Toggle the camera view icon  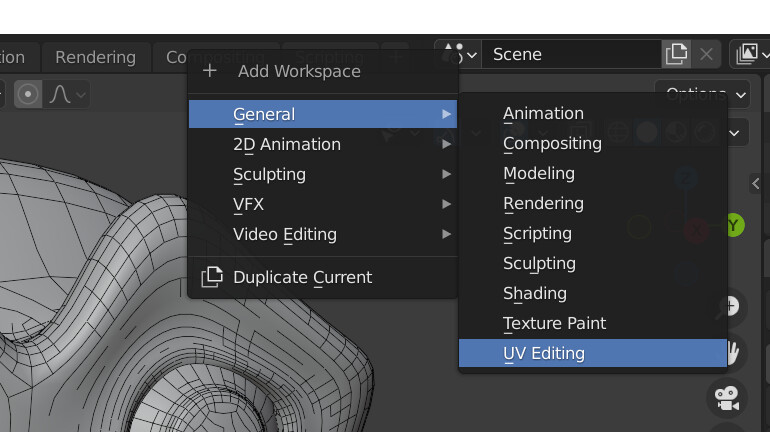(x=727, y=398)
